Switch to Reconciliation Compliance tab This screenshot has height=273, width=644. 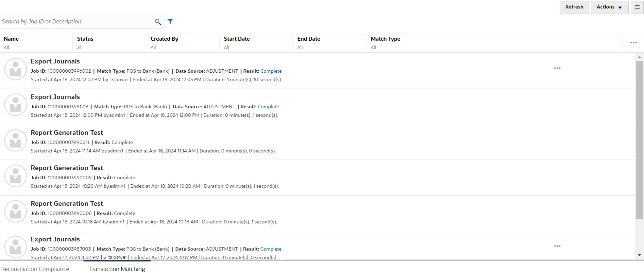[35, 269]
